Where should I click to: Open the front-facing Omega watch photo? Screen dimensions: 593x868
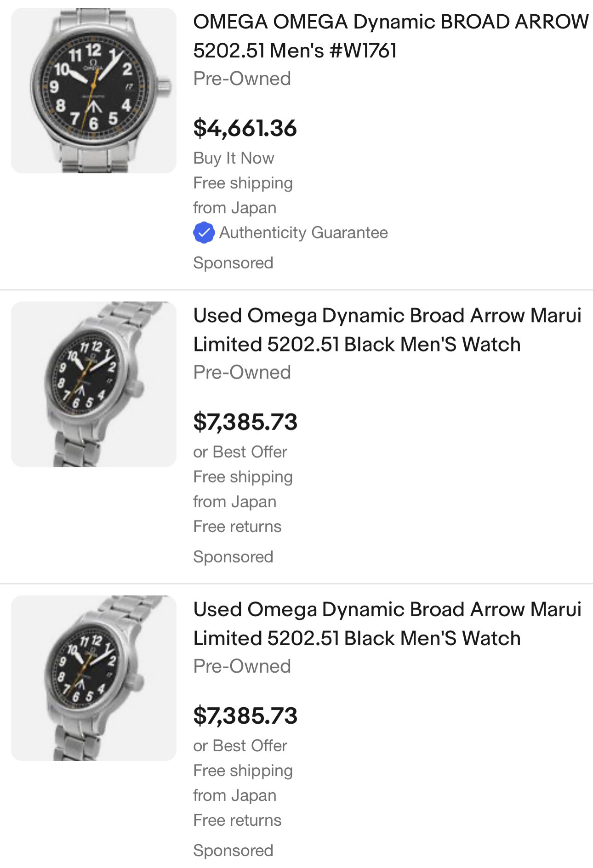[94, 91]
